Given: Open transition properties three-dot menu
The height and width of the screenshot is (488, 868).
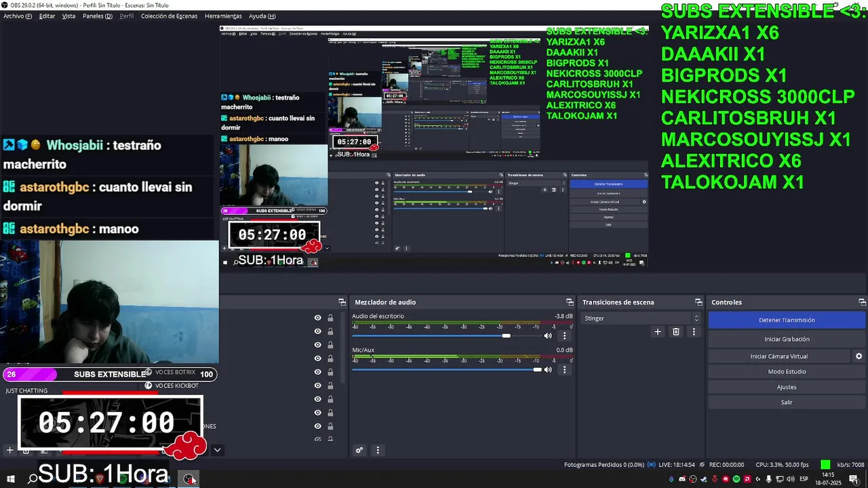Looking at the screenshot, I should pyautogui.click(x=693, y=331).
